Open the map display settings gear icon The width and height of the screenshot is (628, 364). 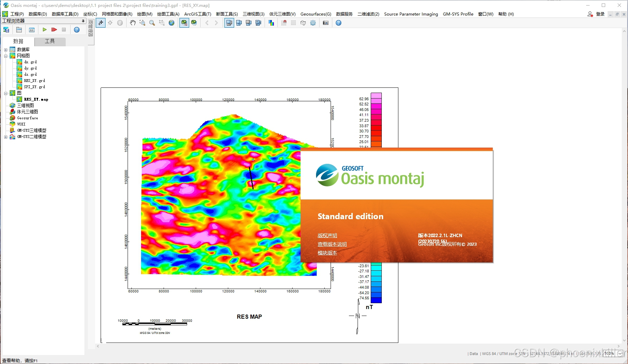click(313, 23)
